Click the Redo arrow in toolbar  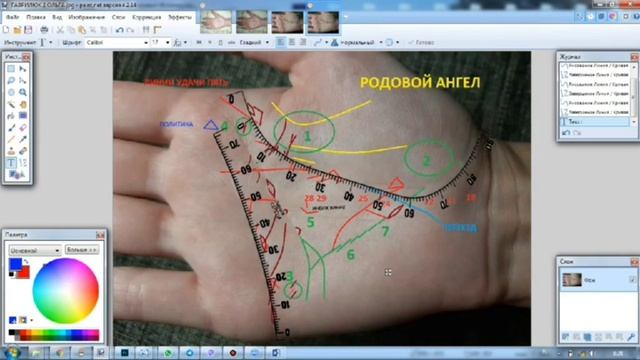(130, 30)
